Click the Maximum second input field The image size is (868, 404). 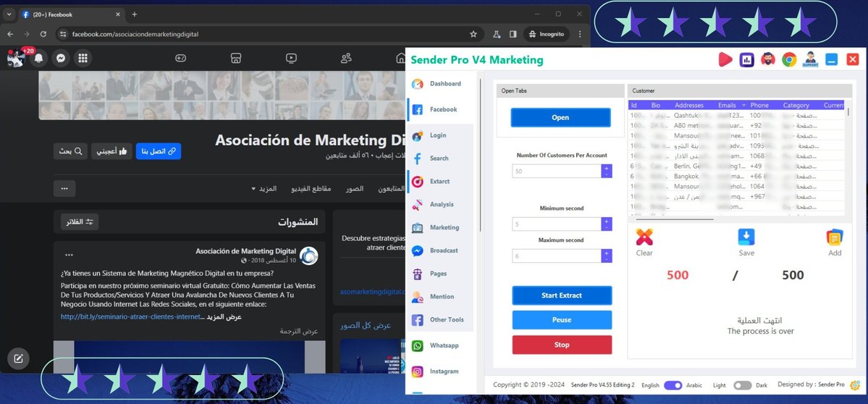click(556, 256)
